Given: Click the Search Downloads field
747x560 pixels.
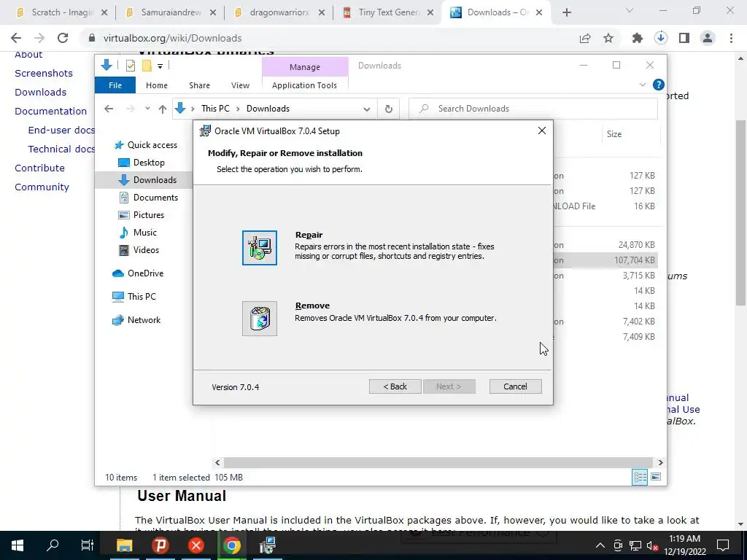Looking at the screenshot, I should click(533, 109).
